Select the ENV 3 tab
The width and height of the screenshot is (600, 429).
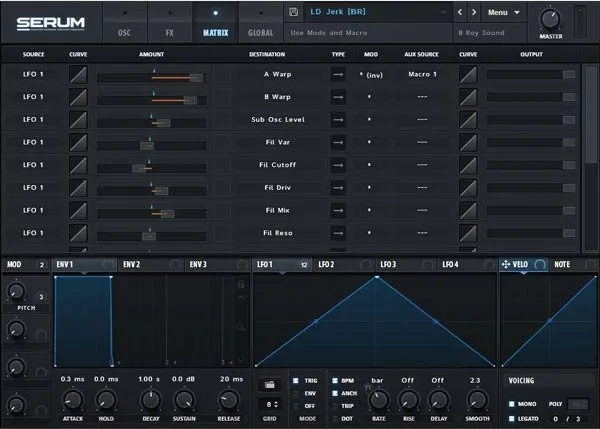[218, 264]
